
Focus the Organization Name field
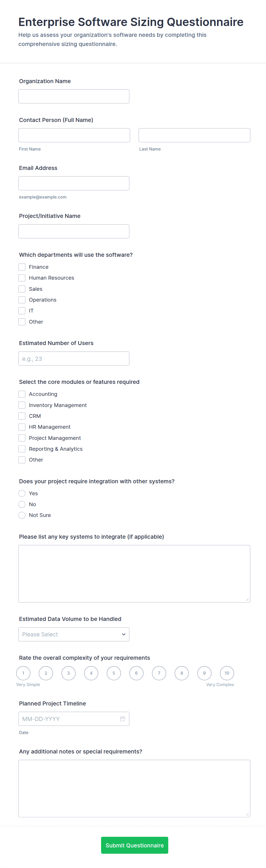[x=74, y=96]
